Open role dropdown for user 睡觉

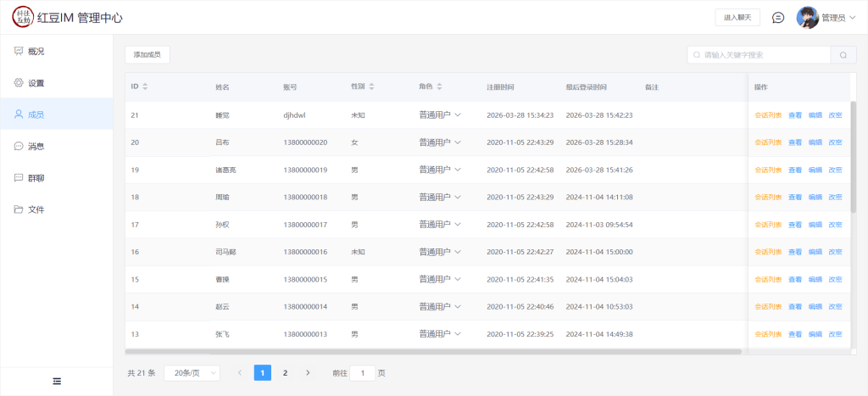tap(440, 114)
